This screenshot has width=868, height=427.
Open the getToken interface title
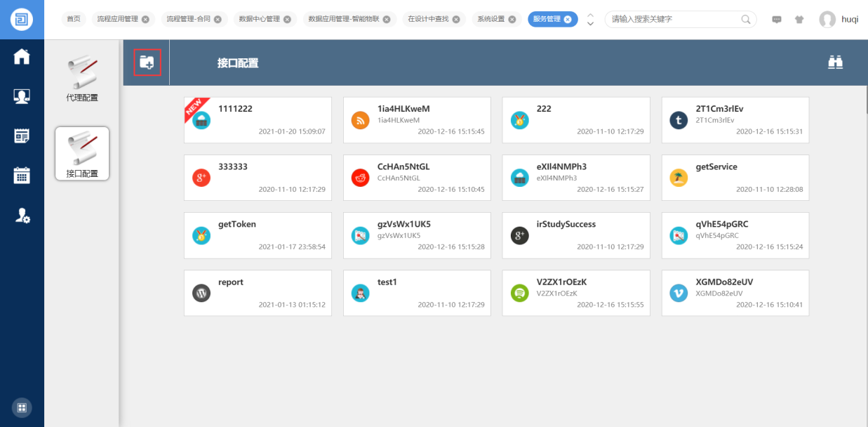pos(237,225)
